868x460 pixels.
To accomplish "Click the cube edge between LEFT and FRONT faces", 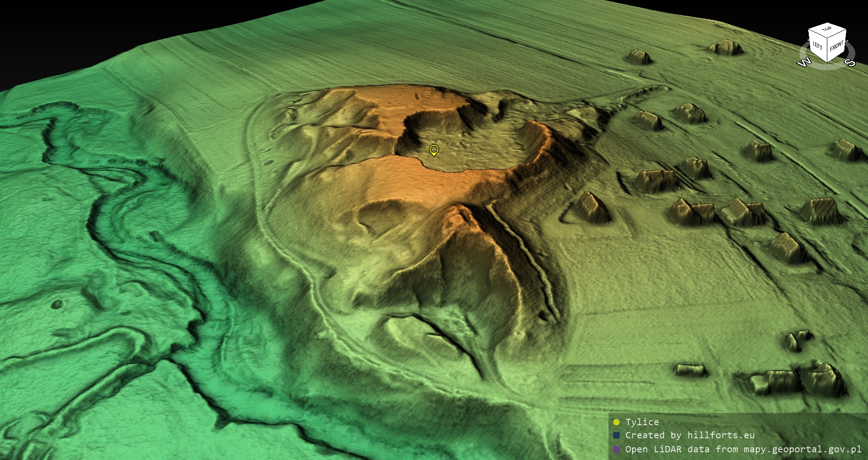I will coord(827,51).
